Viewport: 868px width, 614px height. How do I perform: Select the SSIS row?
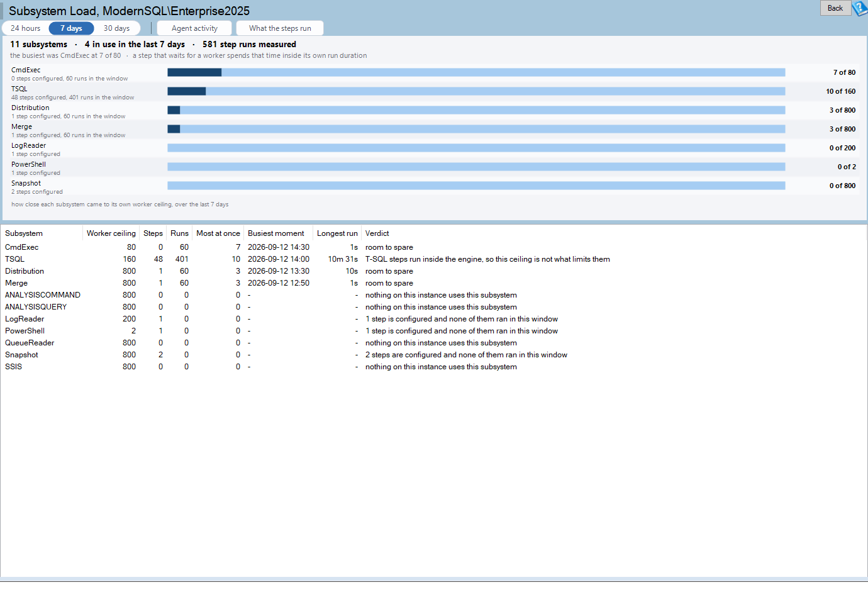pyautogui.click(x=433, y=367)
